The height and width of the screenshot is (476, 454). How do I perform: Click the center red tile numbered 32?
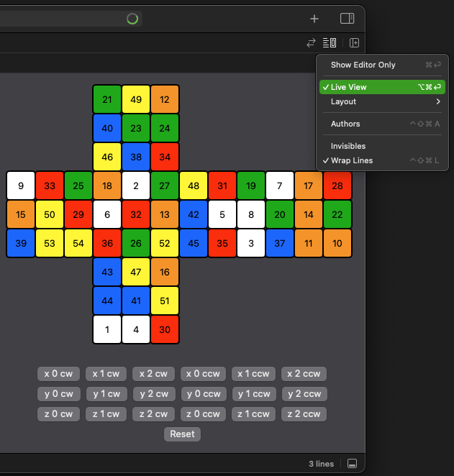(x=136, y=214)
